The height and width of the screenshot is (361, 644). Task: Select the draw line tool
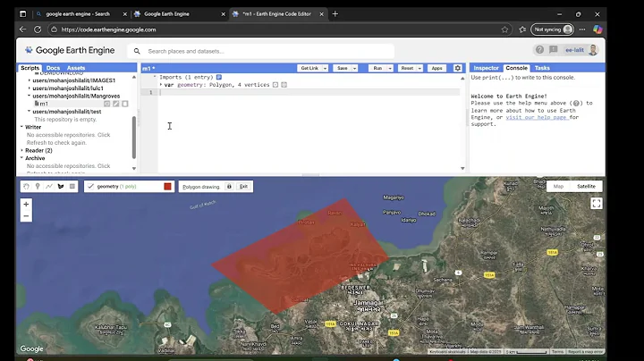coord(49,186)
